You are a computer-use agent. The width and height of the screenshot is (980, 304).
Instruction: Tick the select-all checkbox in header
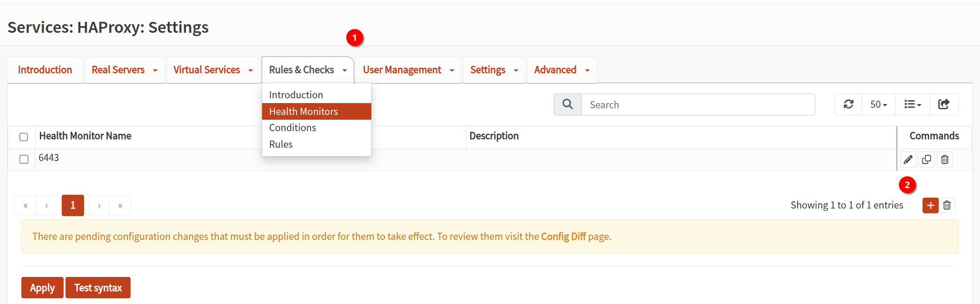(x=24, y=137)
